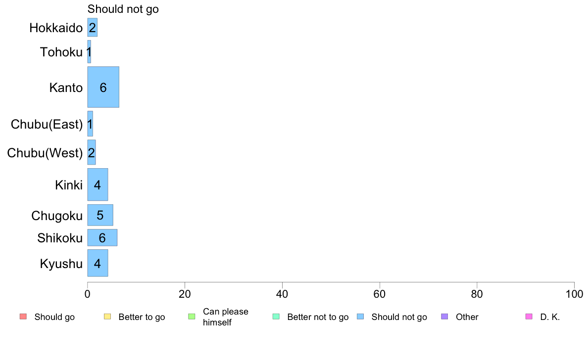Select the Kyushu bar showing 4

tap(98, 263)
